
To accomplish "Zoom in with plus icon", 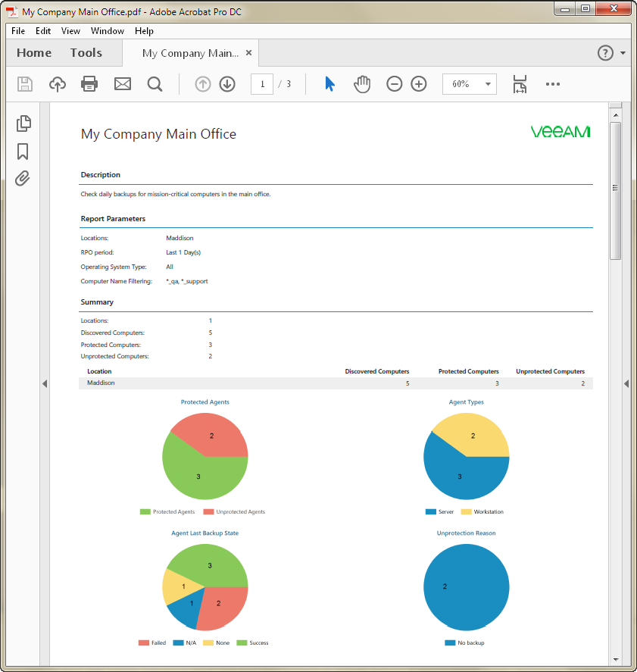I will tap(419, 84).
